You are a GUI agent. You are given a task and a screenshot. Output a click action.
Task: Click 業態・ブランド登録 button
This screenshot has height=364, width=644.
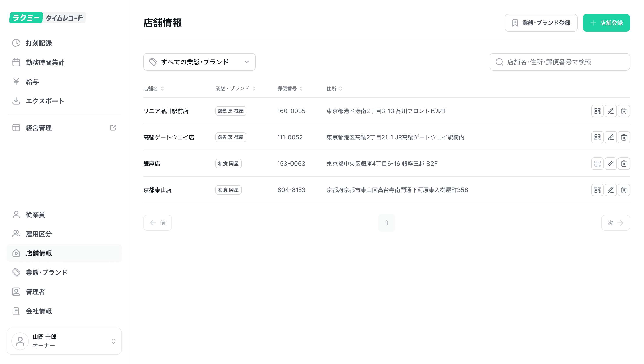tap(541, 23)
